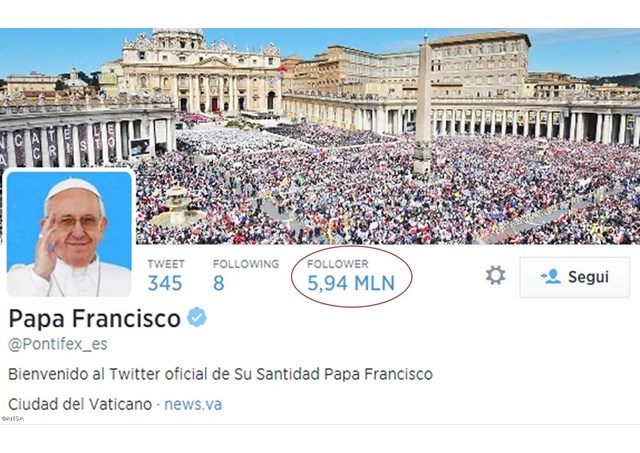
Task: Open the Following 8 list
Action: pyautogui.click(x=219, y=283)
